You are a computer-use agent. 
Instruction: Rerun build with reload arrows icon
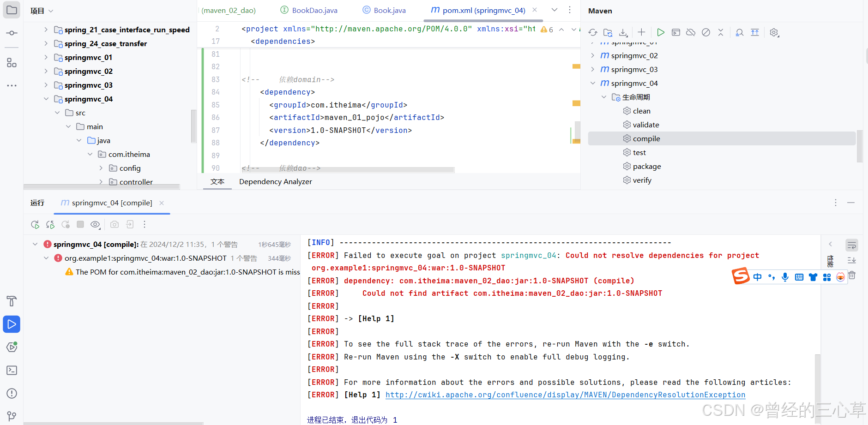click(x=50, y=224)
